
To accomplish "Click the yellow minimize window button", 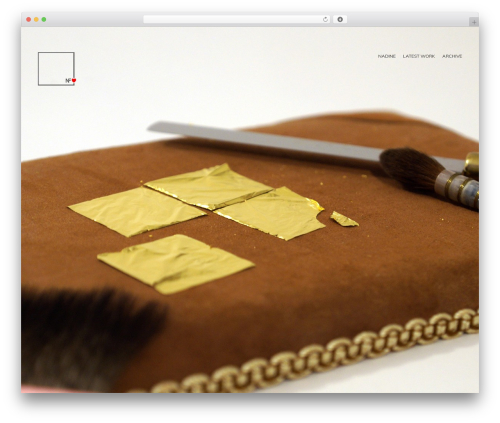I will click(x=36, y=19).
